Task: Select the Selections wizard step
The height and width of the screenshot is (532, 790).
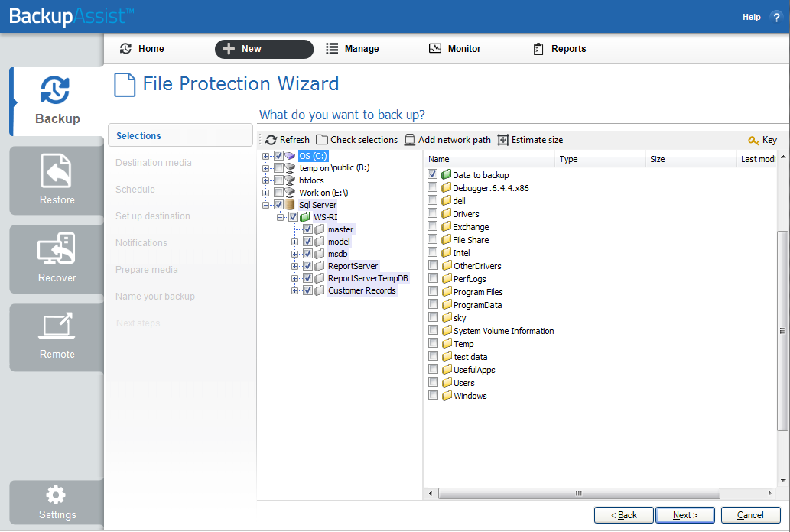Action: 180,135
